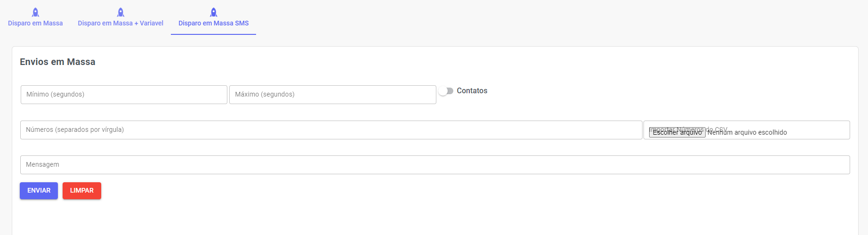Click the ENVIAR button
The width and height of the screenshot is (868, 235).
[39, 191]
